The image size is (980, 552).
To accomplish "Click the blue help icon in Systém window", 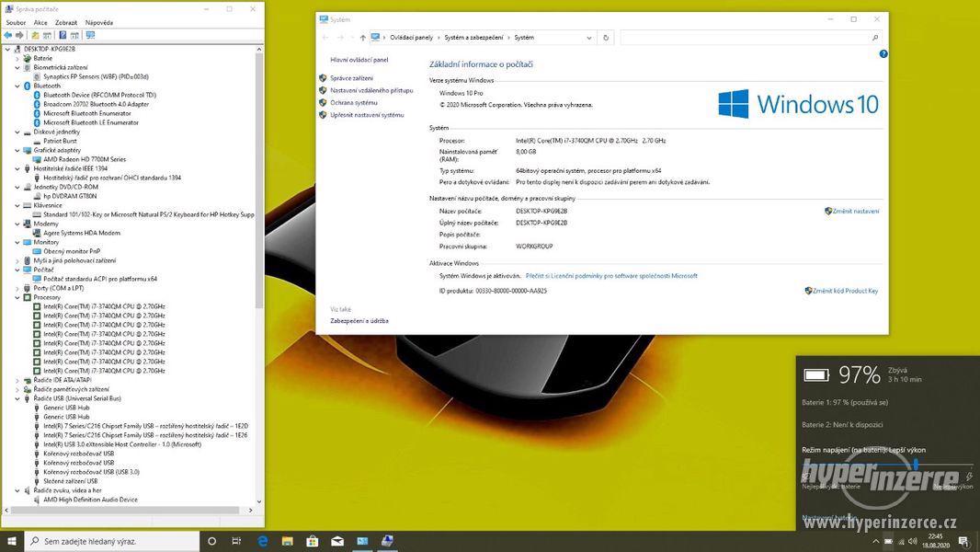I will (883, 53).
